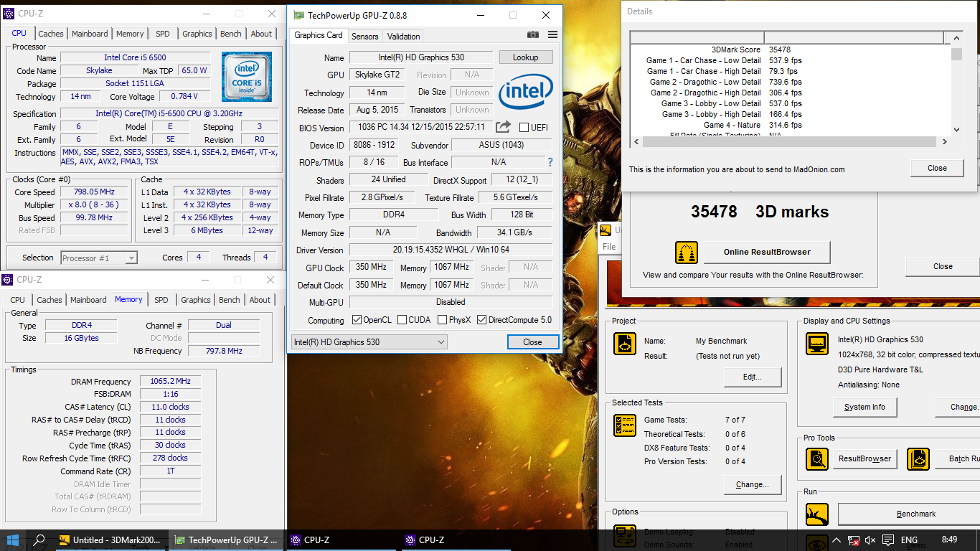Open the GPU-Z hamburger menu icon

tap(552, 34)
